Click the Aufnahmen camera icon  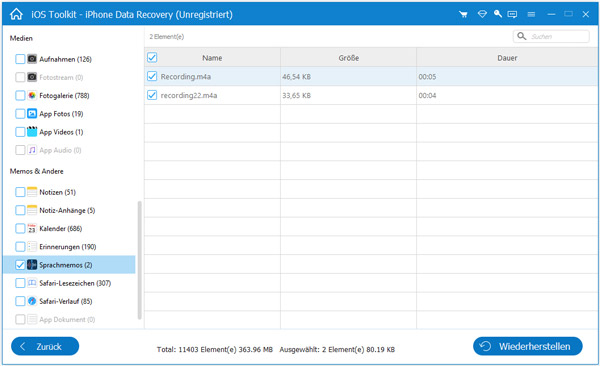pyautogui.click(x=32, y=59)
